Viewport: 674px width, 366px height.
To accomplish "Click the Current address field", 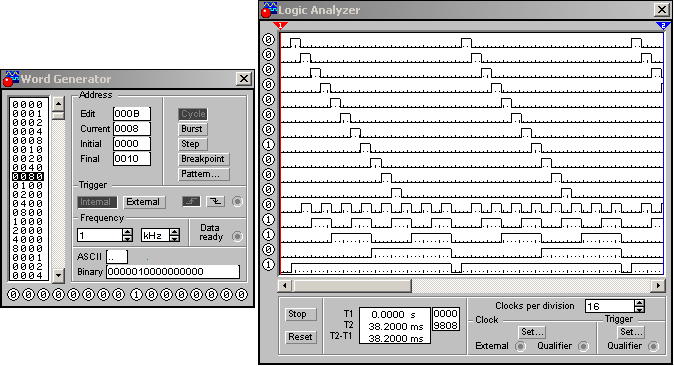I will click(x=132, y=129).
